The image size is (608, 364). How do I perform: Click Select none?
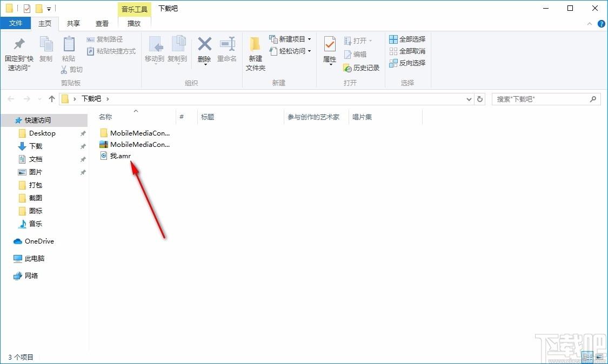click(x=407, y=51)
